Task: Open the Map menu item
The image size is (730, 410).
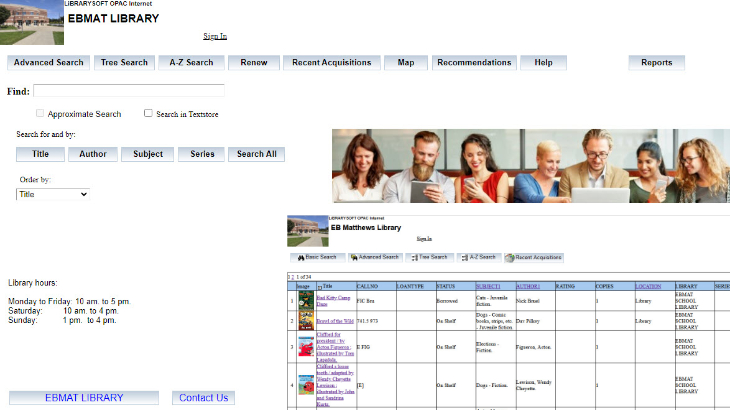Action: pyautogui.click(x=405, y=63)
